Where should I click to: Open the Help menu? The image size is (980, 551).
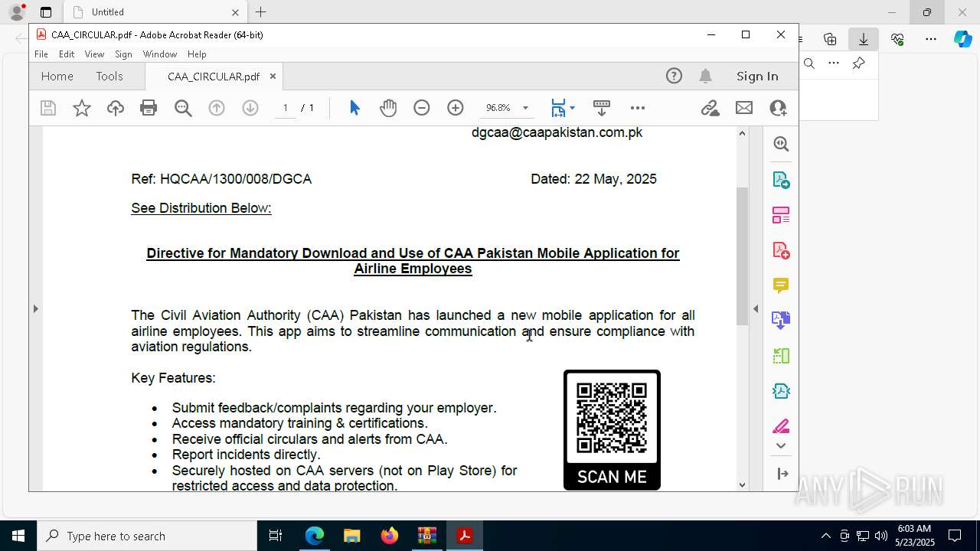click(197, 54)
